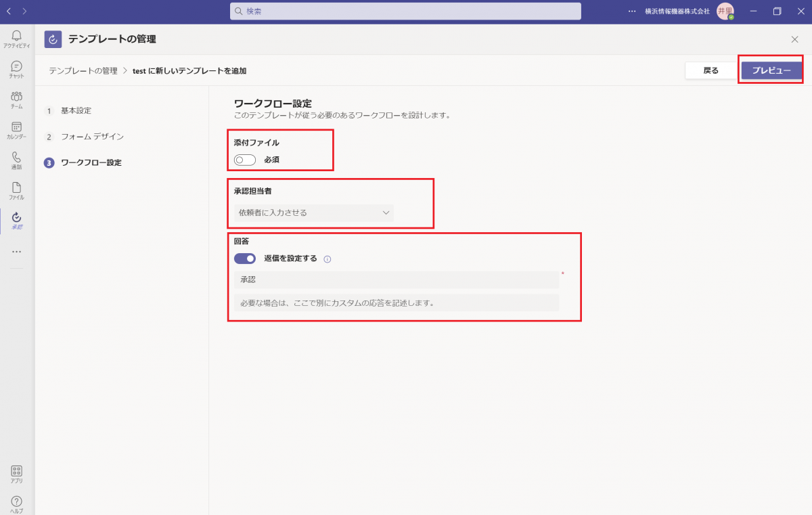Expand more sidebar apps via ellipsis
This screenshot has height=515, width=812.
tap(16, 252)
